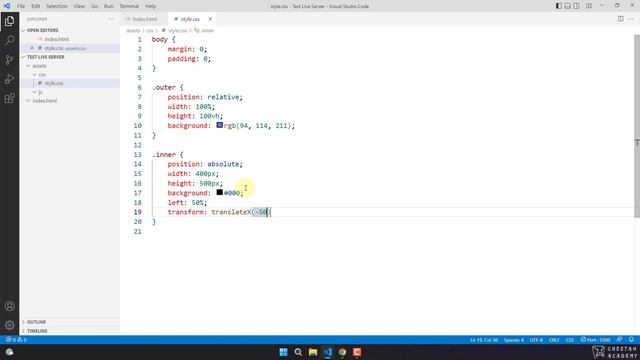The width and height of the screenshot is (640, 360).
Task: Open Windows taskbar search
Action: pyautogui.click(x=298, y=352)
